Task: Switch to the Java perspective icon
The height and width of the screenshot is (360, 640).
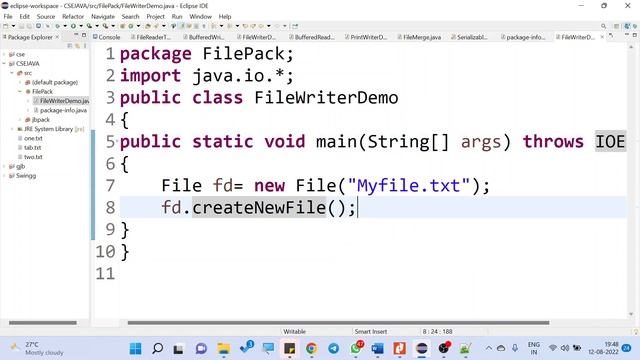Action: pos(627,26)
